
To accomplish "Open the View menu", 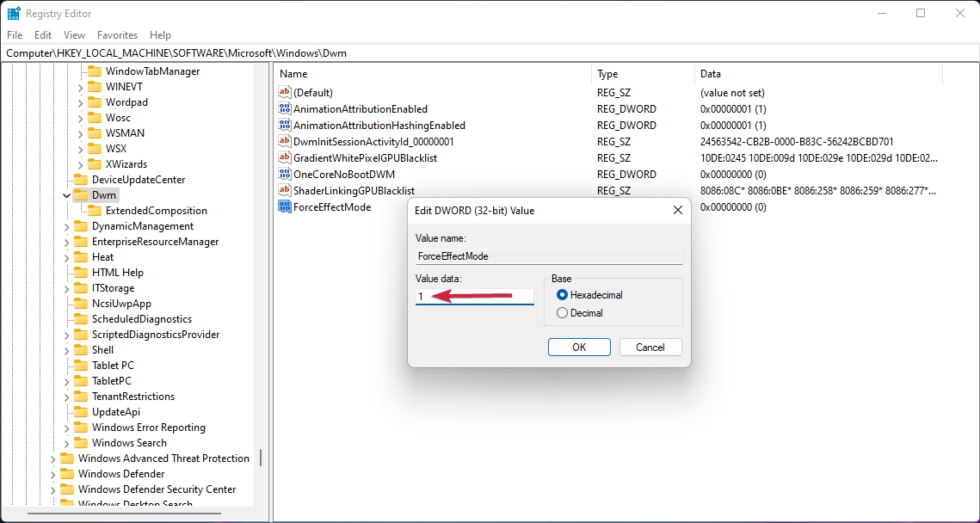I will [74, 35].
